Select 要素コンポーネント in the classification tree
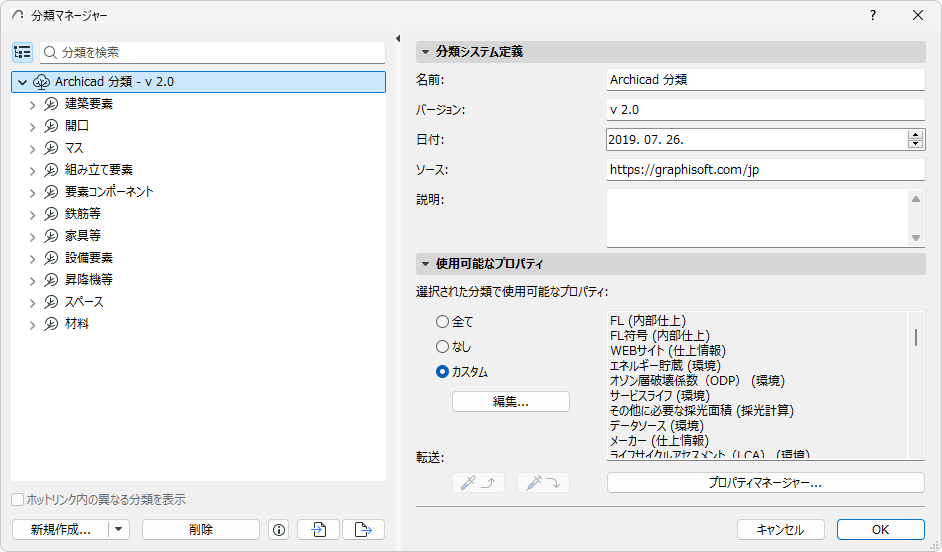Screen dimensions: 942x552 (109, 192)
